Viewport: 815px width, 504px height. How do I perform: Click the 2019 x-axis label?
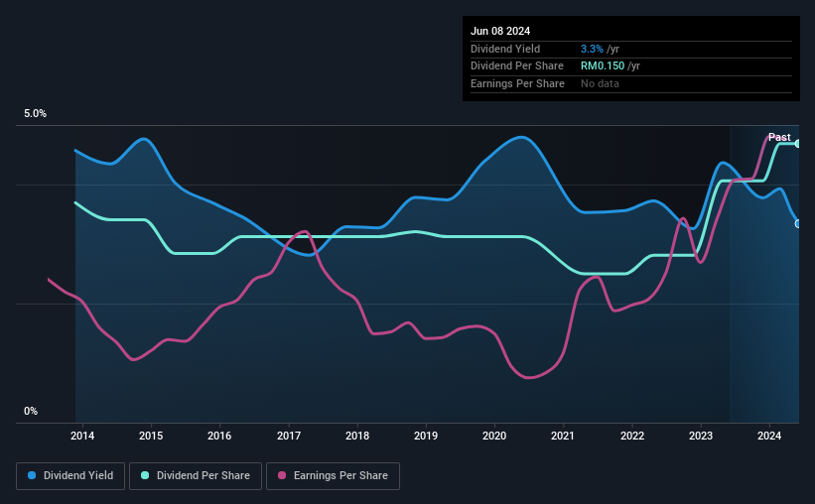[x=426, y=436]
